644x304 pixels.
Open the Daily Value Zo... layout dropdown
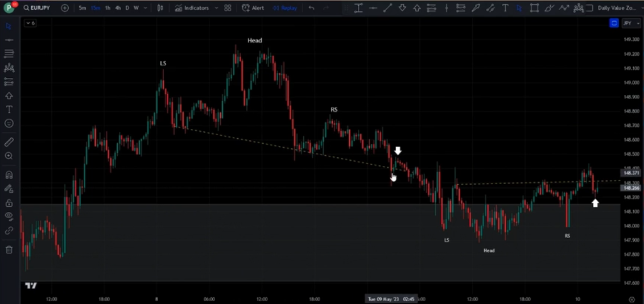(617, 8)
